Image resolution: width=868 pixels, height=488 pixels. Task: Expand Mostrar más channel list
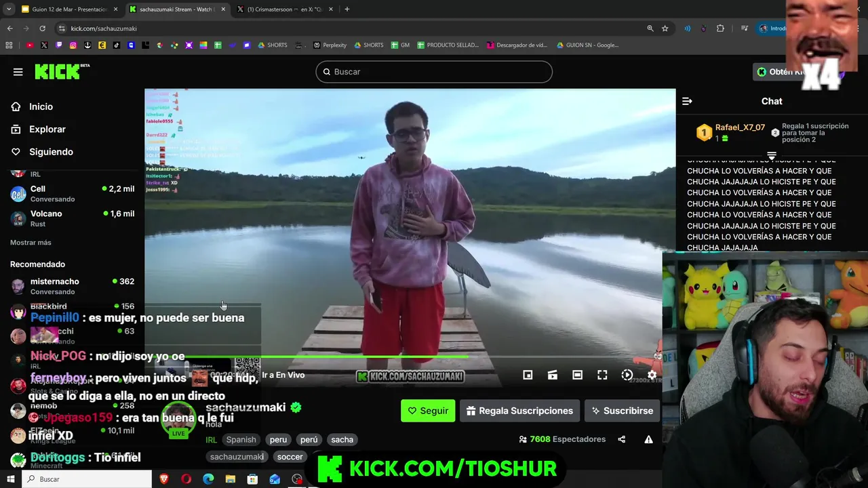[31, 243]
